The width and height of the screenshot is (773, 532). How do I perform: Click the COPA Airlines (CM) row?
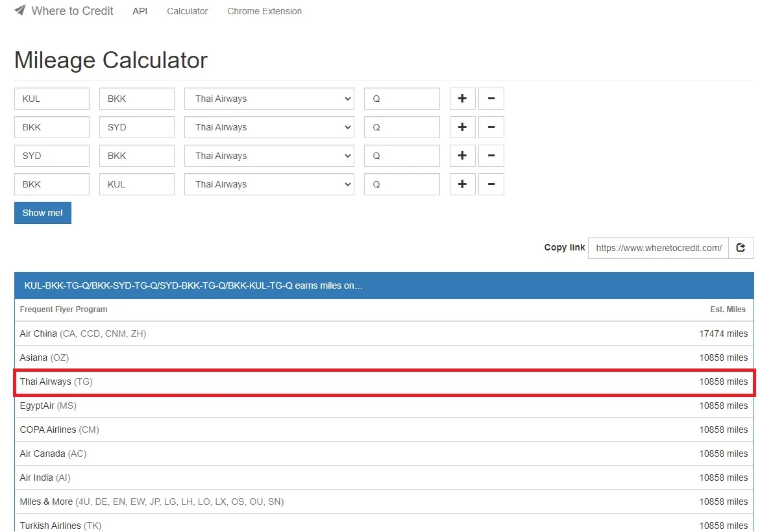(384, 429)
